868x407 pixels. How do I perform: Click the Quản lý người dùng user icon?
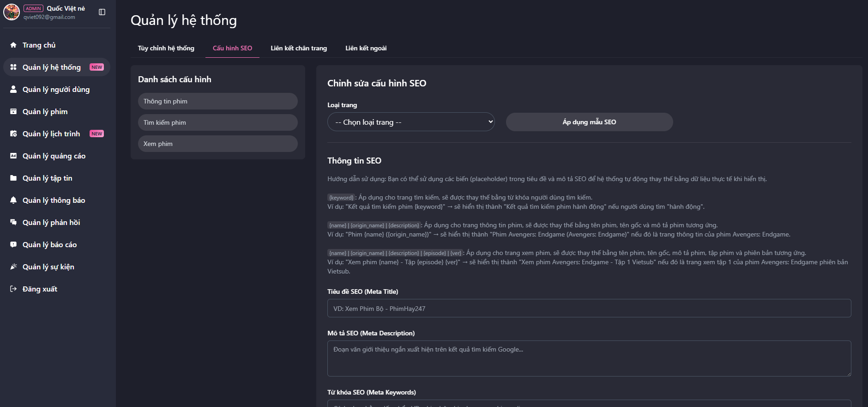coord(13,89)
